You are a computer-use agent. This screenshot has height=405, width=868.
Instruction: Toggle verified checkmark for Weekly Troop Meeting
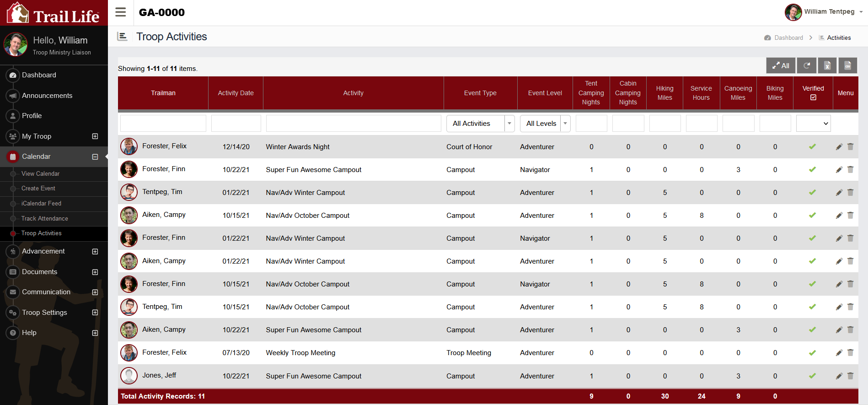812,353
